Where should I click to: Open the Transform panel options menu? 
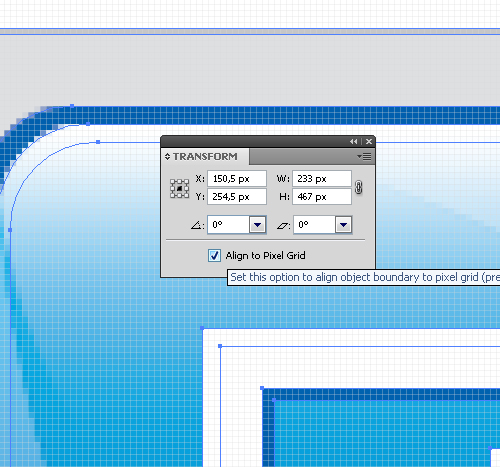[364, 156]
